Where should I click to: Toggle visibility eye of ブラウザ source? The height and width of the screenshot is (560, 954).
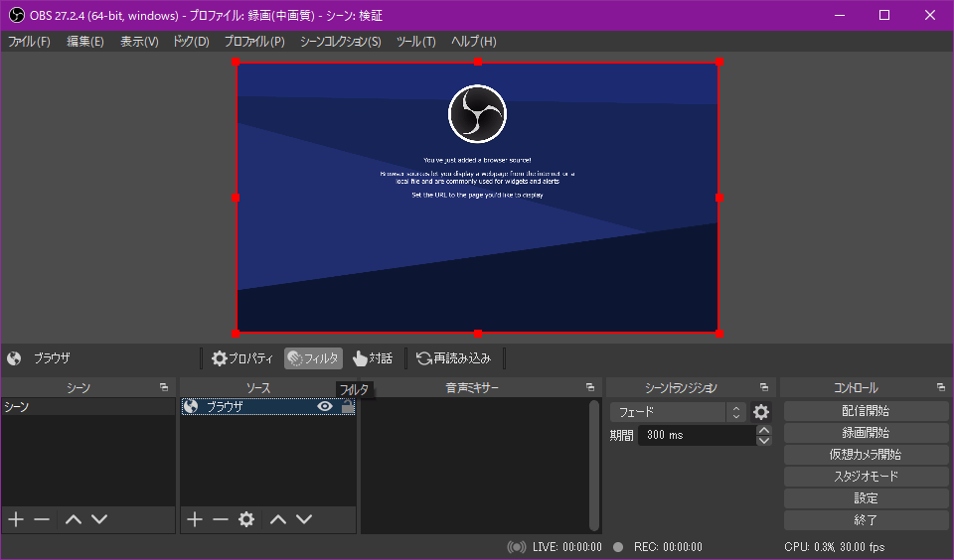coord(325,406)
